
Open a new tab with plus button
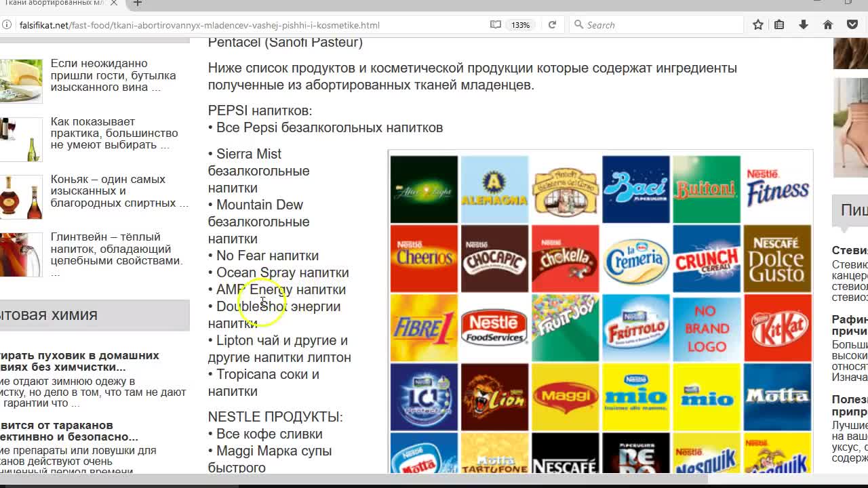(x=138, y=3)
